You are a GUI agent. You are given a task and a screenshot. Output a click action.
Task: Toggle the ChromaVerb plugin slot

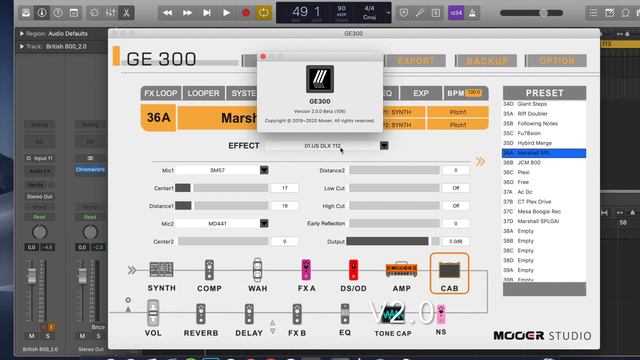tap(90, 169)
